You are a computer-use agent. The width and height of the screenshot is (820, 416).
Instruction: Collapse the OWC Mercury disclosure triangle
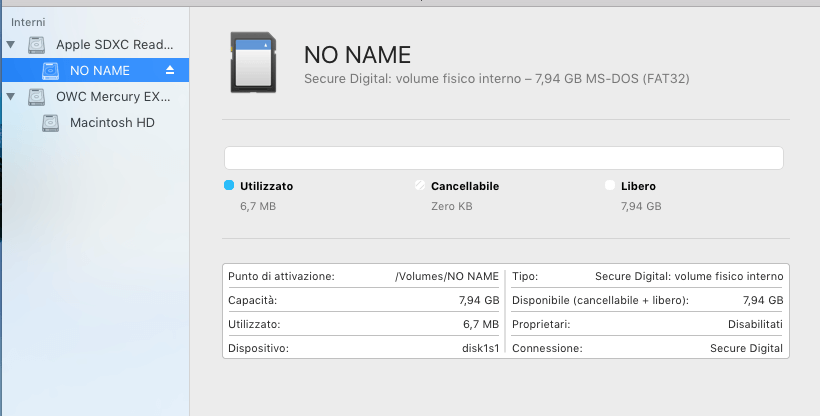coord(11,97)
